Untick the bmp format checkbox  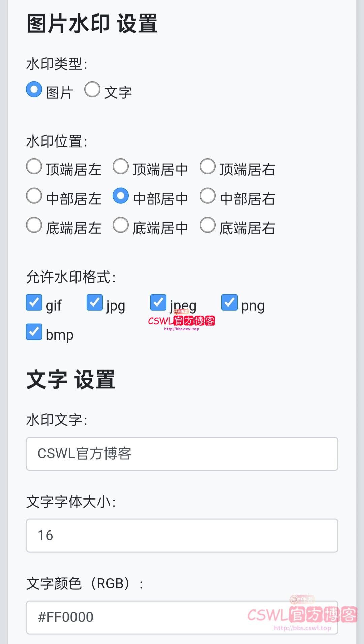tap(34, 332)
